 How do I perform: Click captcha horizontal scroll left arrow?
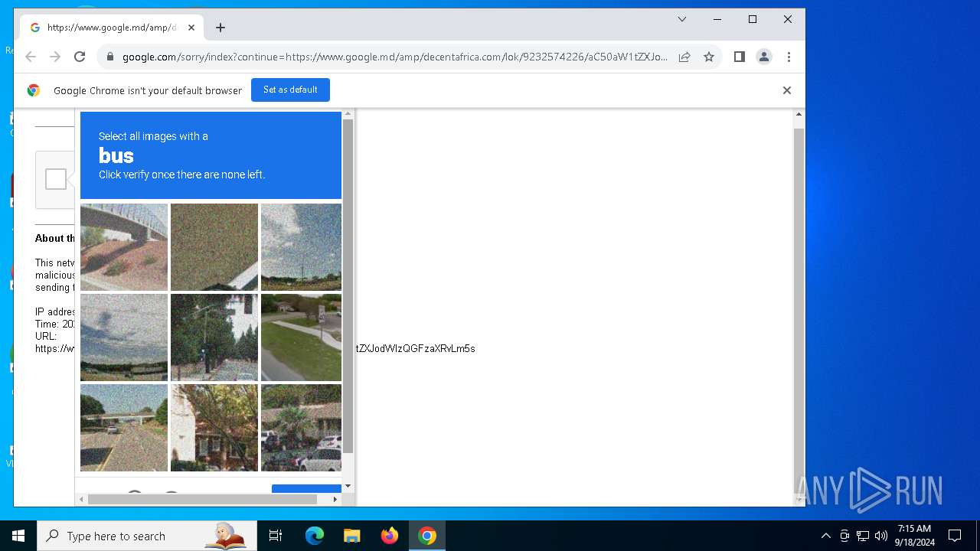(82, 499)
